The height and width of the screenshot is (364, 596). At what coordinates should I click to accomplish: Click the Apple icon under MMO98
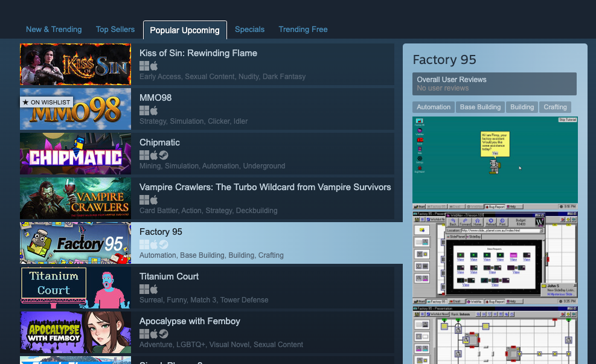pos(154,110)
